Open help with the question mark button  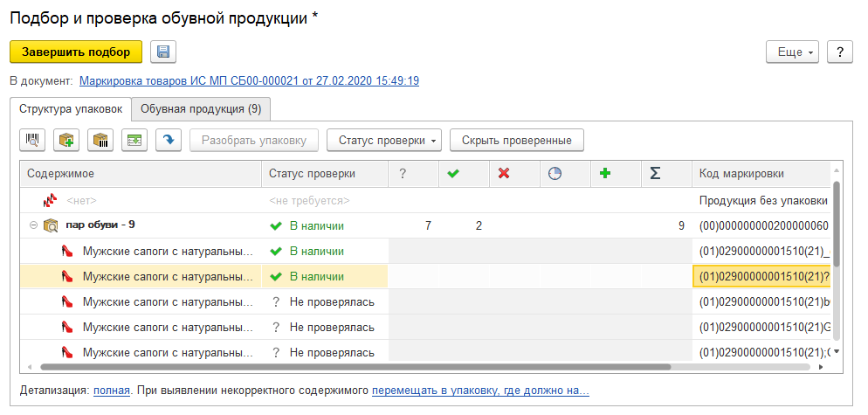click(x=839, y=52)
